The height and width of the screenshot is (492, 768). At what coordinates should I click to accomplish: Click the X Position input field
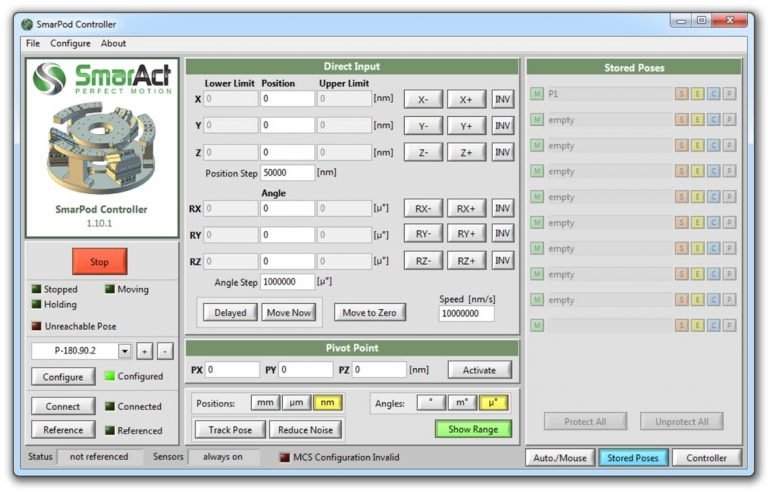(287, 98)
